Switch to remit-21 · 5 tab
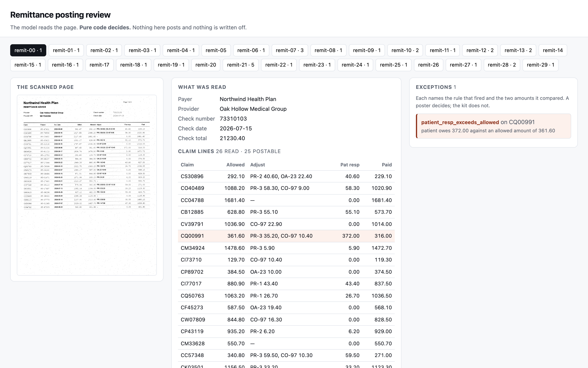Image resolution: width=588 pixels, height=368 pixels. point(240,65)
